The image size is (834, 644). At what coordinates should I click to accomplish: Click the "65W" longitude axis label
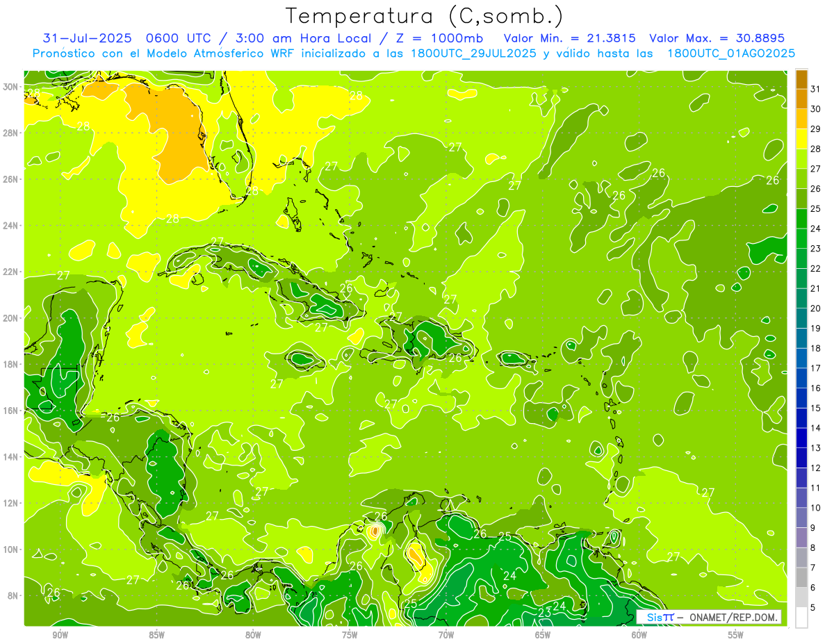point(543,634)
